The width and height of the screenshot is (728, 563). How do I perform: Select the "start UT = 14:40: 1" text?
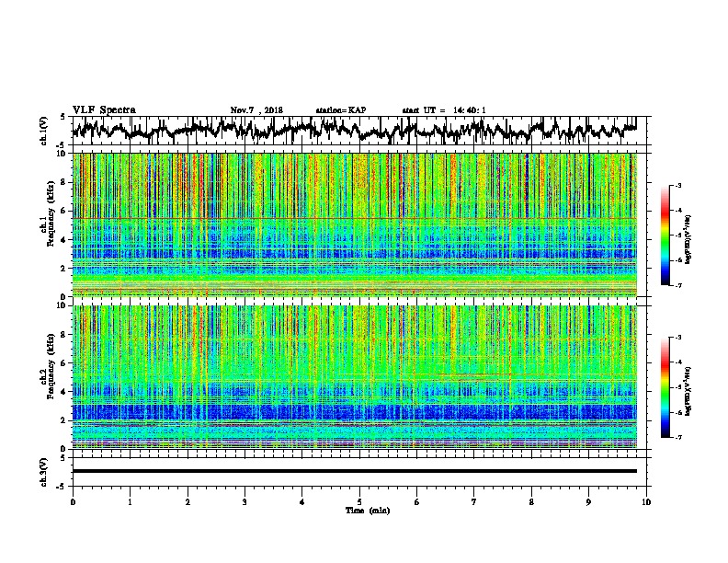coord(444,110)
